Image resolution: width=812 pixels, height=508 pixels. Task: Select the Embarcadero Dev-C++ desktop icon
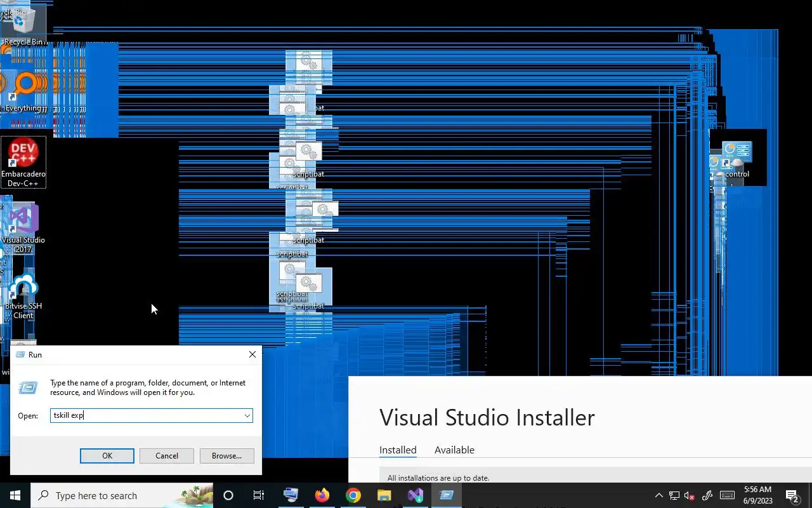pyautogui.click(x=23, y=163)
